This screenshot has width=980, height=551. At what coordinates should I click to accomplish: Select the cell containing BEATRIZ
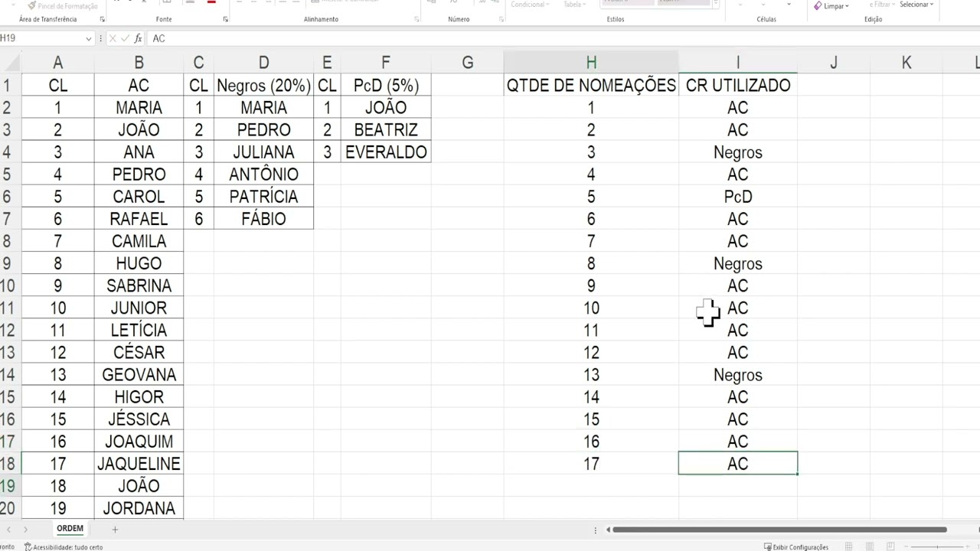pos(385,129)
